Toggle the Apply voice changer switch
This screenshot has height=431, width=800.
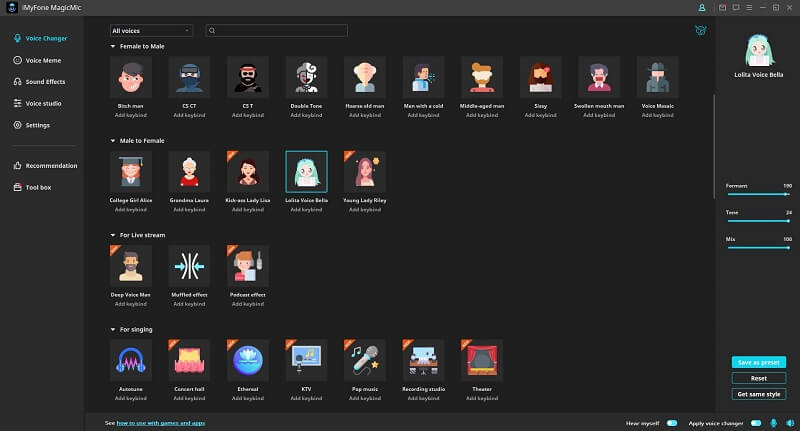click(756, 423)
